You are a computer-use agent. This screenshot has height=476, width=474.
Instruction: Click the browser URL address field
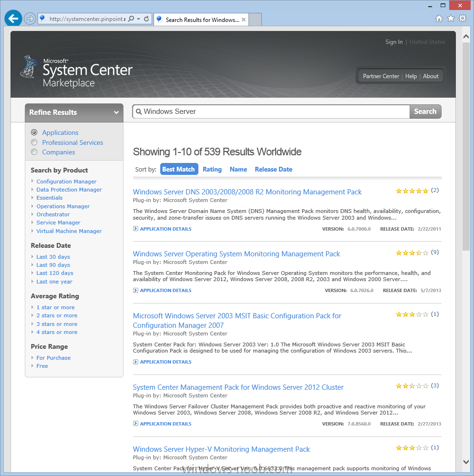pos(87,19)
